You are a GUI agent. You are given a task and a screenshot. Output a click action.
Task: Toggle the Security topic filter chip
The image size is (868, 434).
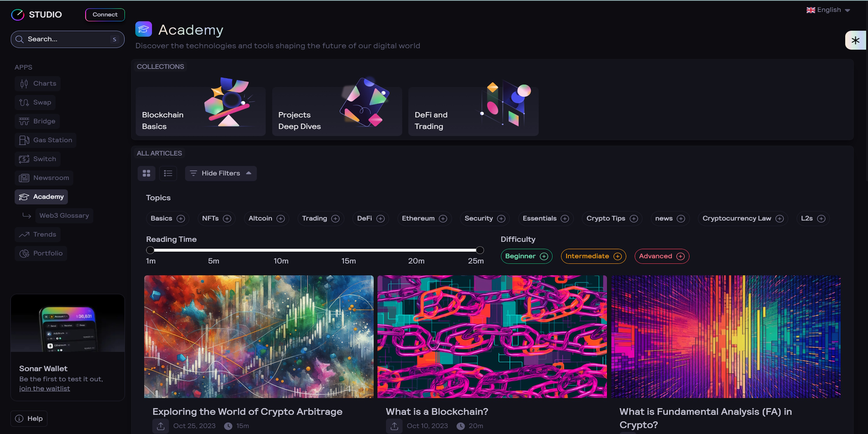coord(484,218)
